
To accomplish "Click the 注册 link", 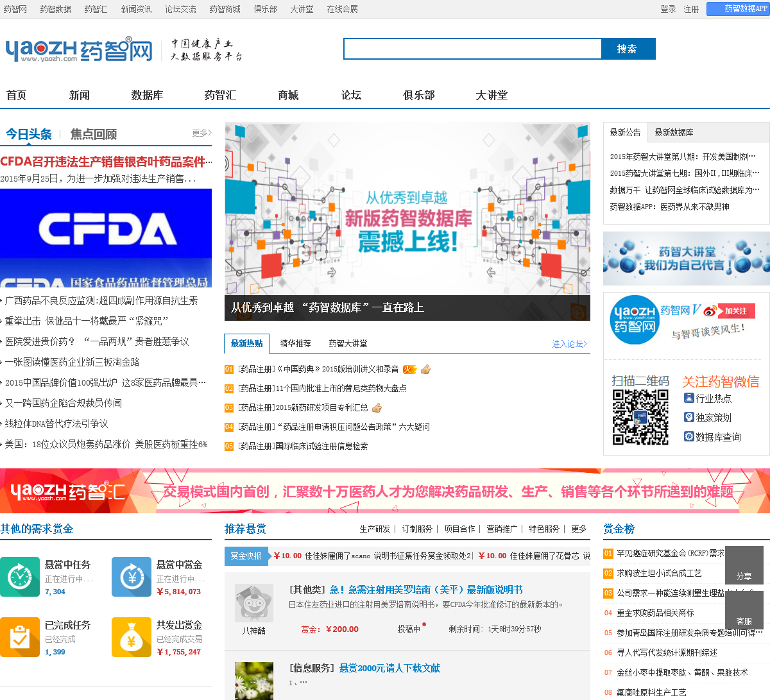I will coord(691,9).
